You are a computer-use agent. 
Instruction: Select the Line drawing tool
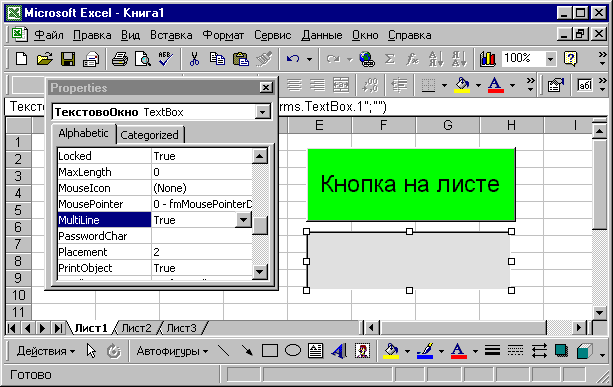[224, 351]
